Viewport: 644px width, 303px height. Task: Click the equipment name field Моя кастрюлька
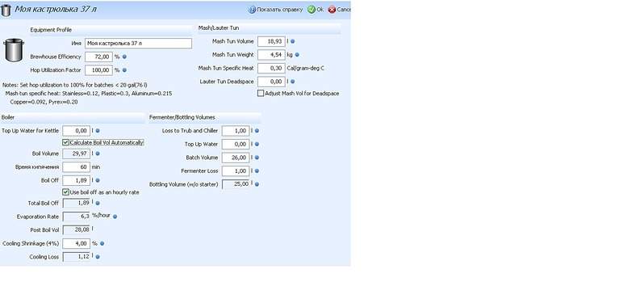(x=139, y=43)
